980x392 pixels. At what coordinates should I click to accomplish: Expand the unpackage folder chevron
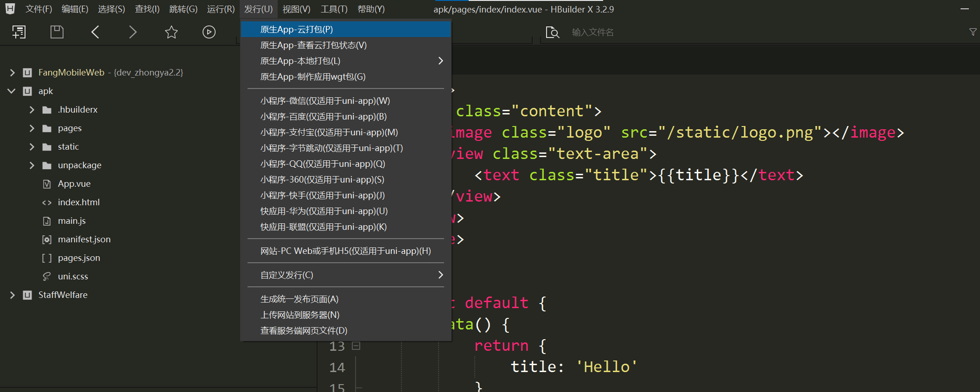tap(32, 165)
